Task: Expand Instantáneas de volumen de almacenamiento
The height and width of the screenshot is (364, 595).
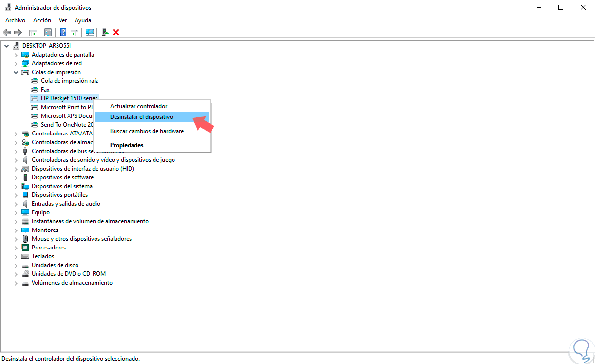Action: tap(16, 221)
